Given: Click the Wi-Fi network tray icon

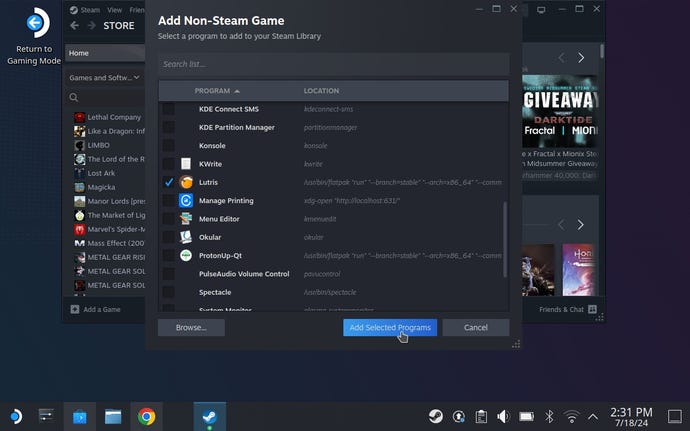Looking at the screenshot, I should [x=571, y=415].
